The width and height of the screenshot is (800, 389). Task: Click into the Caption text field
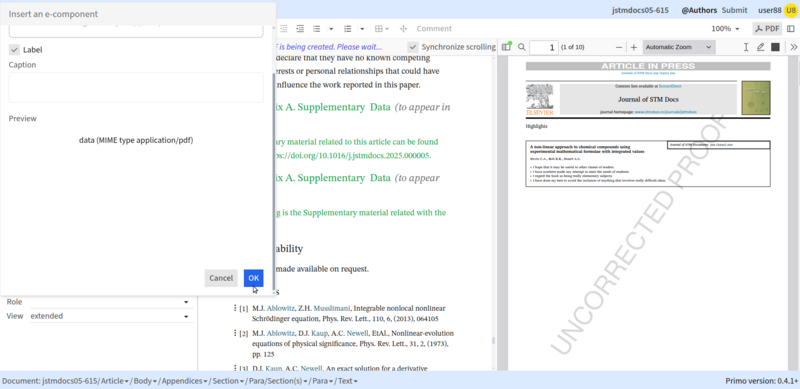[136, 87]
